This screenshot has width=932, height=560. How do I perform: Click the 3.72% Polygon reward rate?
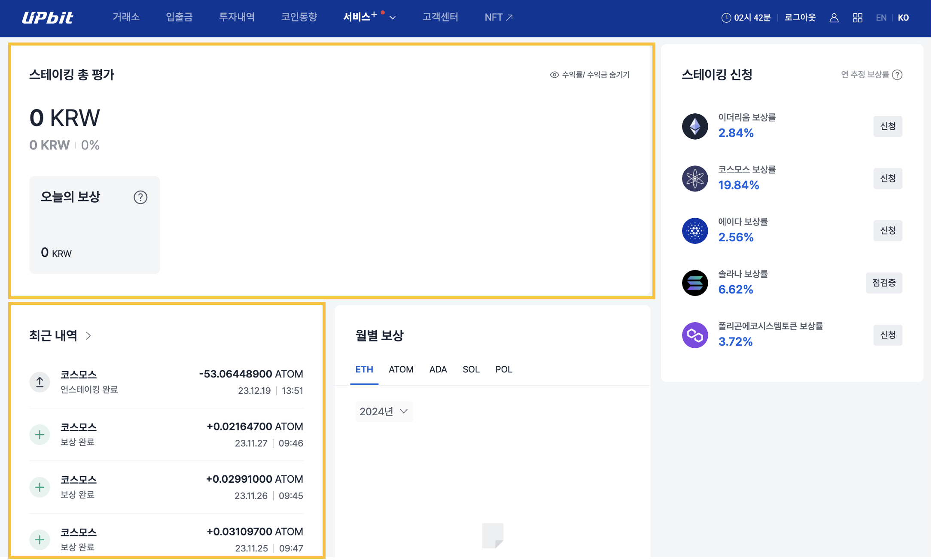click(x=736, y=342)
